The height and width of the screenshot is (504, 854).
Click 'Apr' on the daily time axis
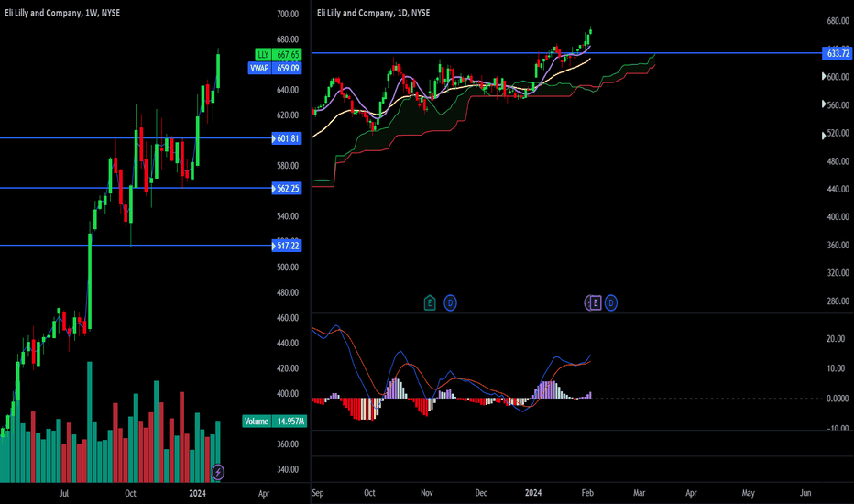[x=691, y=493]
